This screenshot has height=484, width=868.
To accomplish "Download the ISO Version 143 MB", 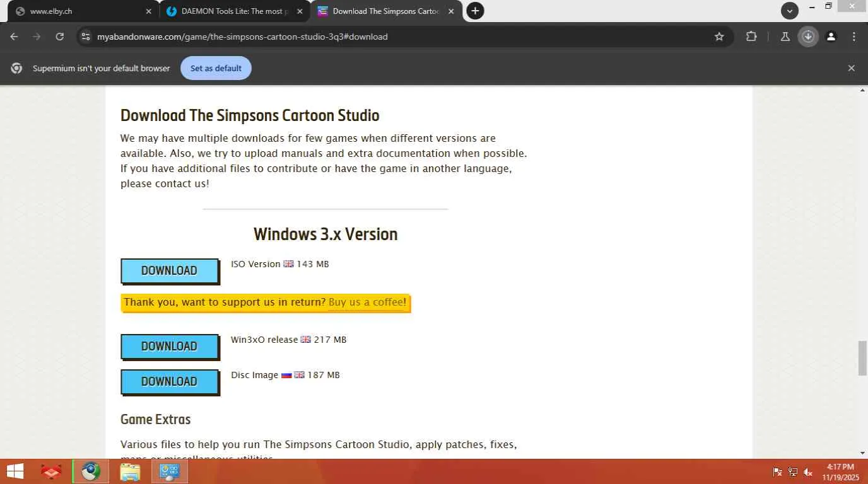I will [169, 270].
